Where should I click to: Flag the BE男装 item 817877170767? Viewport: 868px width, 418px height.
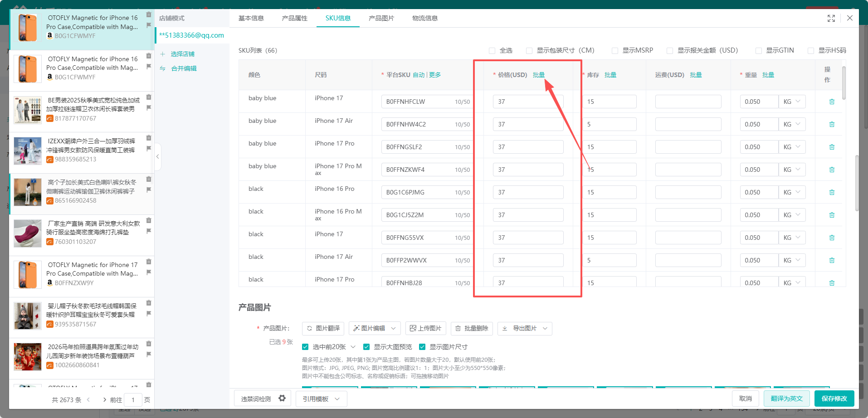point(149,108)
